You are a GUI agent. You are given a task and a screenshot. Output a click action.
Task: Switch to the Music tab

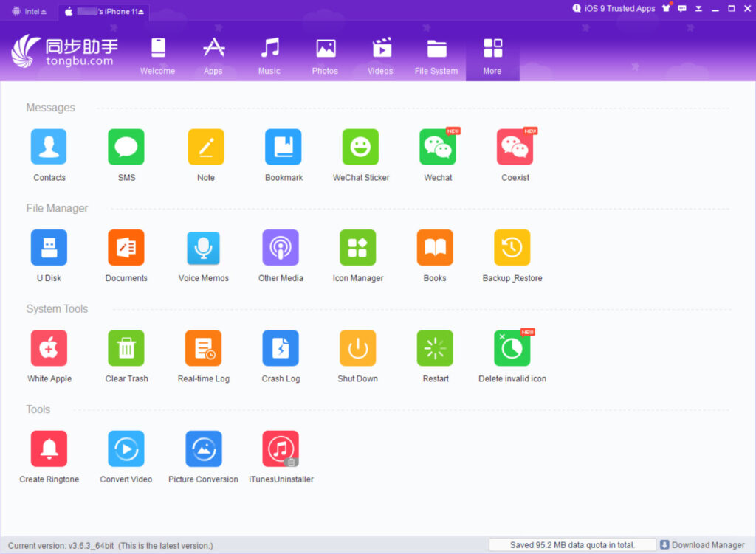click(x=269, y=57)
